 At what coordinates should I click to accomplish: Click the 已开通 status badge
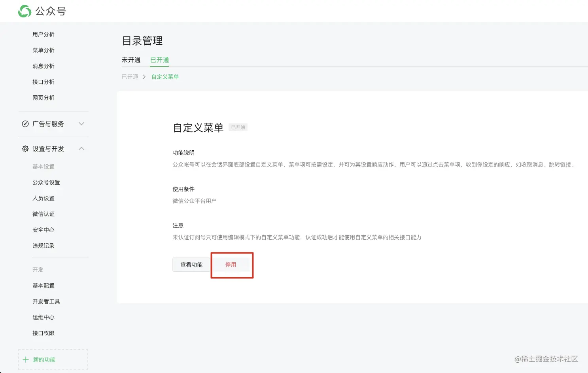point(238,127)
